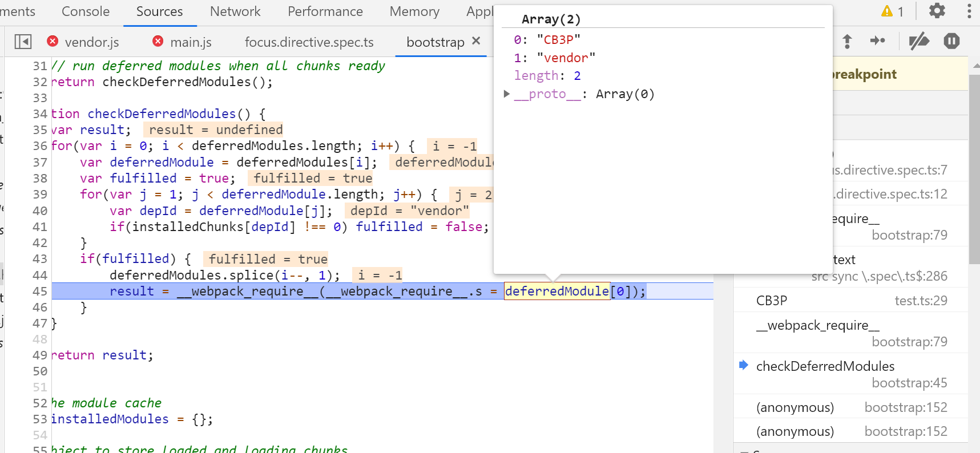Select first (anonymous) bootstrap:152 frame
Screen dimensions: 980x453
point(850,407)
